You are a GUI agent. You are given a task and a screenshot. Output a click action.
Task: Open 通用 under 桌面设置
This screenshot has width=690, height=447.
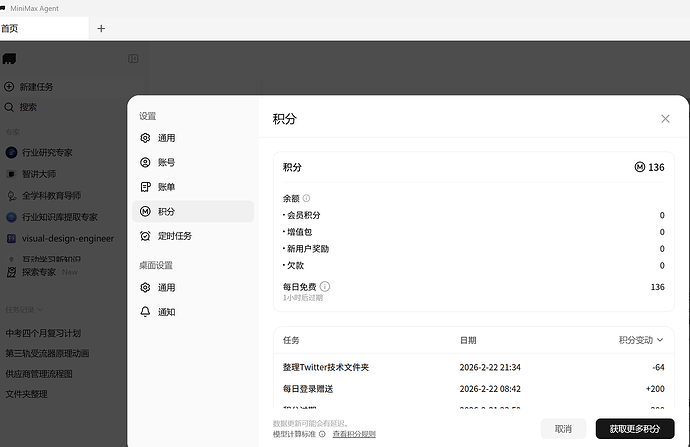[193, 288]
